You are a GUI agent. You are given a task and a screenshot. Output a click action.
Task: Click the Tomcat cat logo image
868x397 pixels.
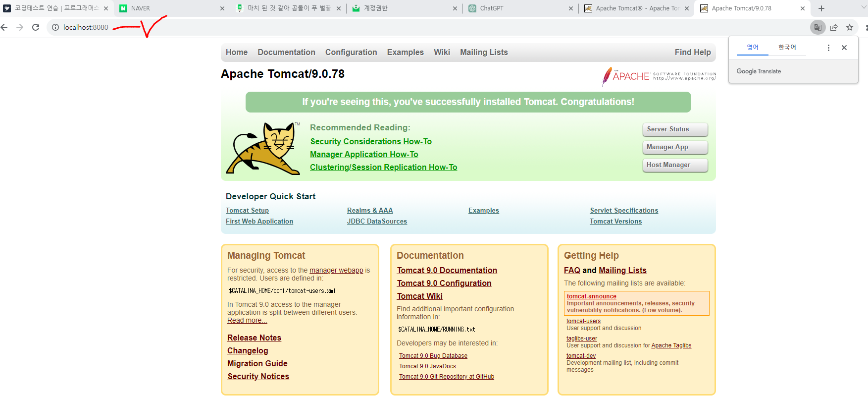click(263, 148)
